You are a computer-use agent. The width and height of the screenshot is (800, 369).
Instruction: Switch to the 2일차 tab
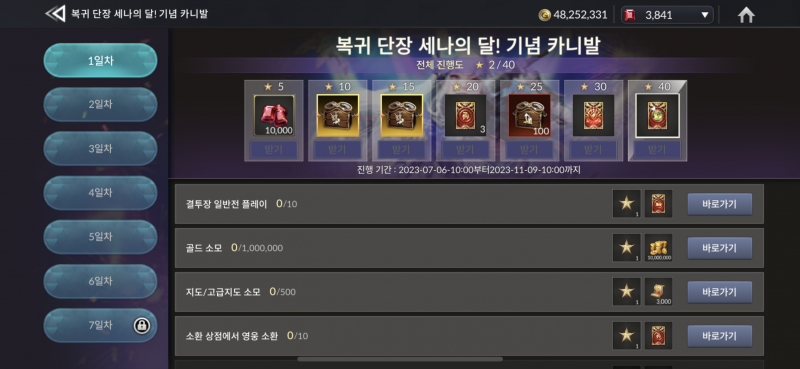[x=101, y=105]
